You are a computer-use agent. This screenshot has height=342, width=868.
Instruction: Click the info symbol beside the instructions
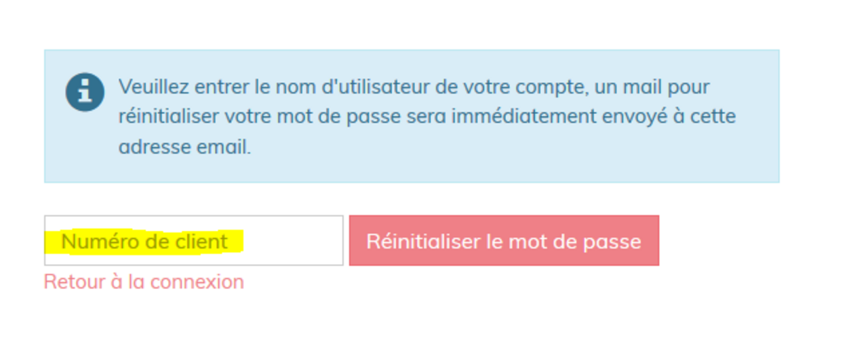coord(85,92)
